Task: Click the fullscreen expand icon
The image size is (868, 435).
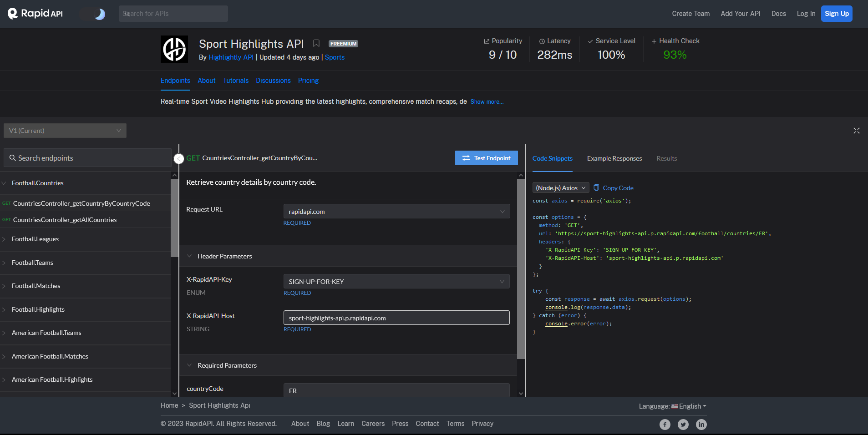Action: (856, 131)
